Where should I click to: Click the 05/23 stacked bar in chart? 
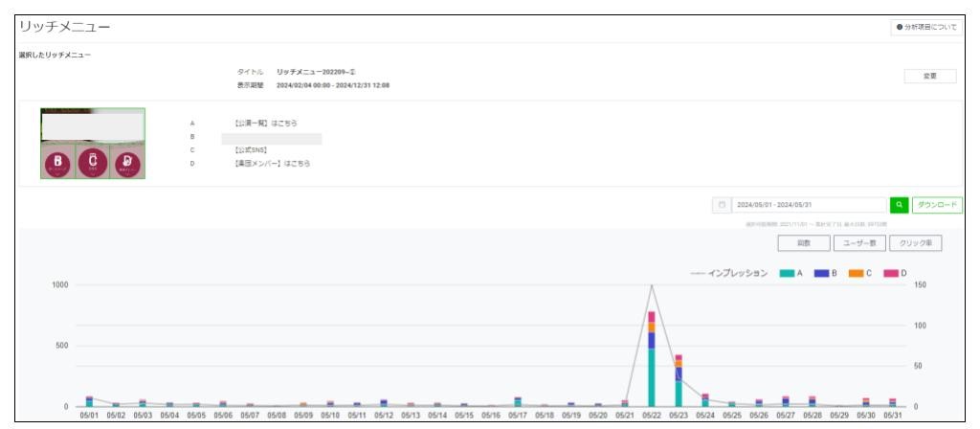point(679,381)
